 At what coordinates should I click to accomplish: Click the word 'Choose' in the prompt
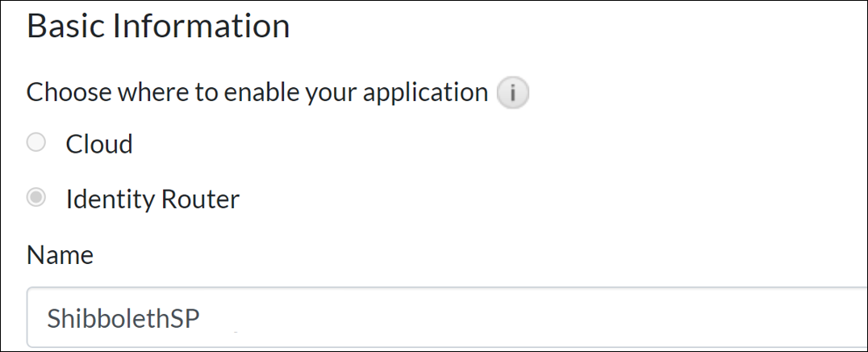(x=70, y=93)
